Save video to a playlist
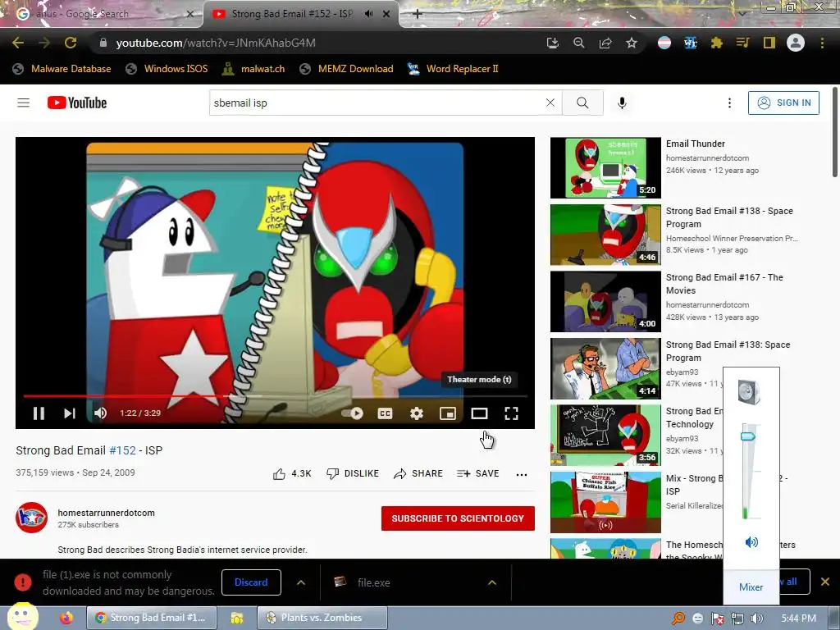This screenshot has height=630, width=840. 478,473
